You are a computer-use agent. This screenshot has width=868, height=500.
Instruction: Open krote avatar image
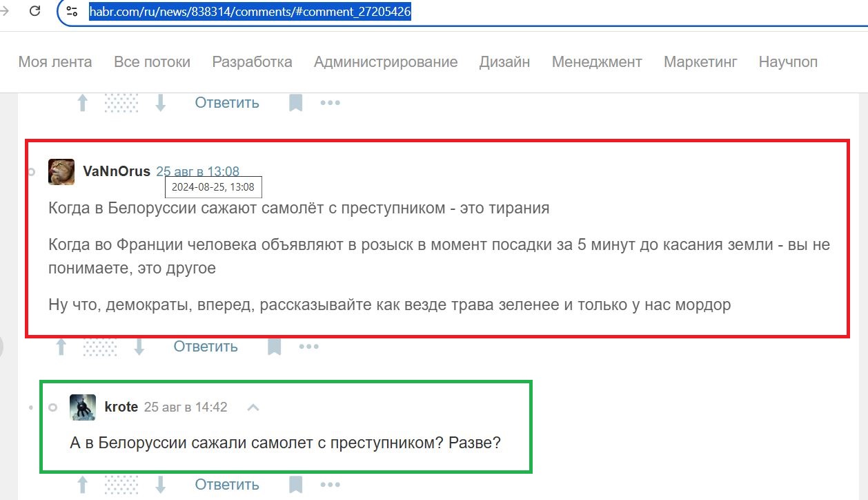[83, 407]
